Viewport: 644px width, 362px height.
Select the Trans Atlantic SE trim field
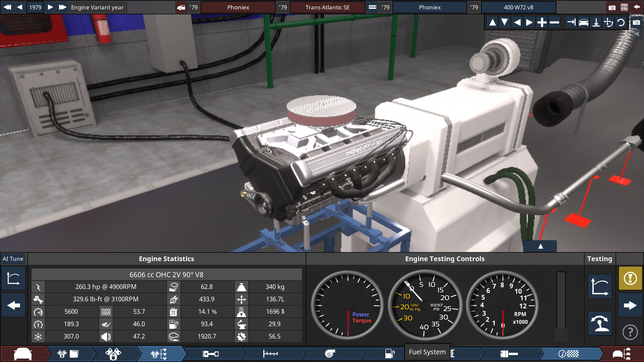[x=327, y=7]
